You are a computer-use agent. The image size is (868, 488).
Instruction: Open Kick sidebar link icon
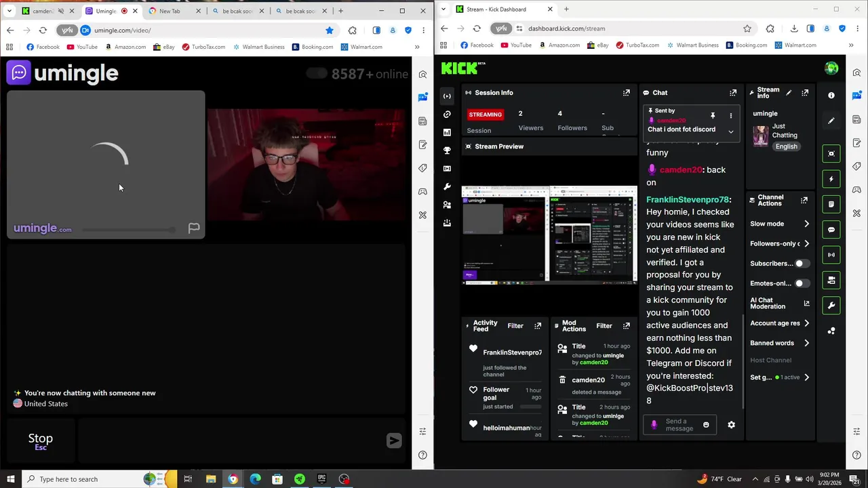[x=447, y=115]
